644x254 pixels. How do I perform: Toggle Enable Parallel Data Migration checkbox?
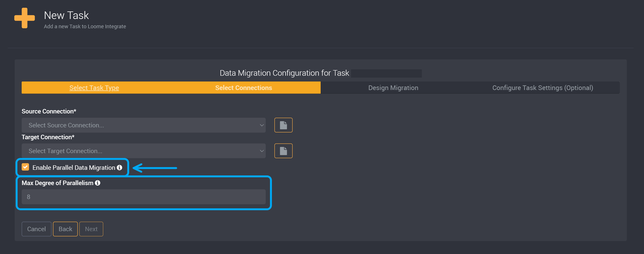tap(25, 167)
